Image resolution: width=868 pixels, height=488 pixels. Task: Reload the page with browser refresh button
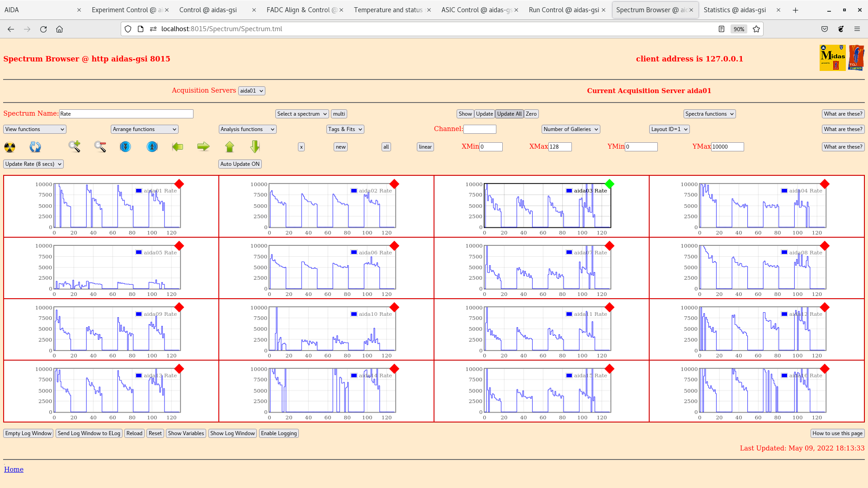(43, 29)
